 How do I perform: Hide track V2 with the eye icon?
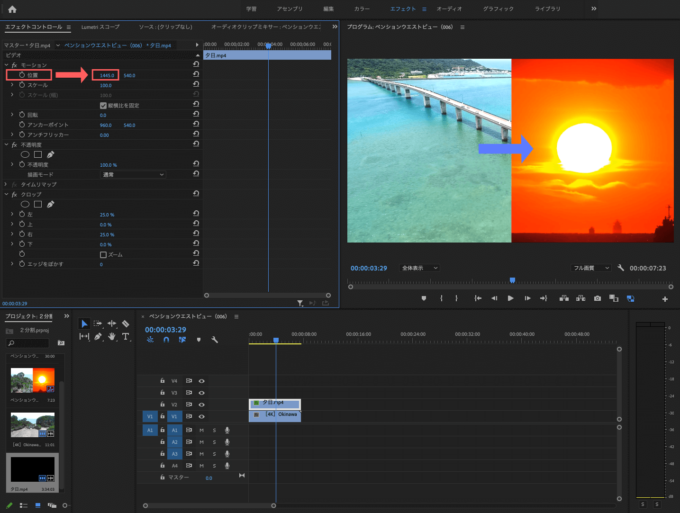pos(202,405)
